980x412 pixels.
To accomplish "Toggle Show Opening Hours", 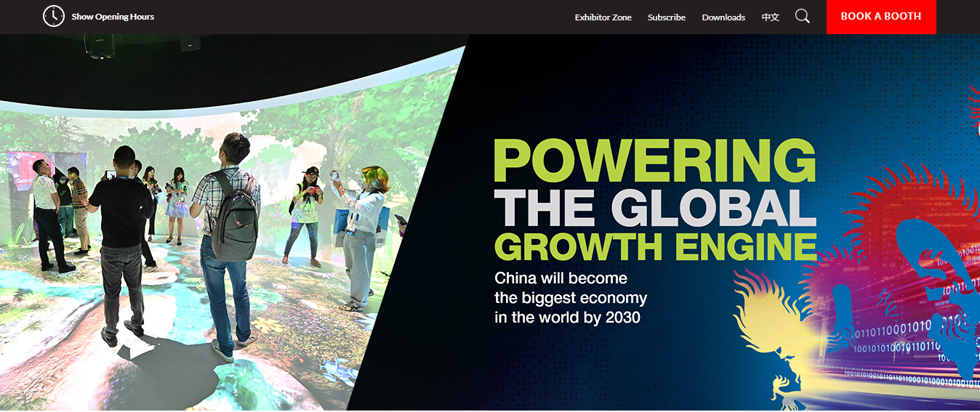I will coord(113,17).
